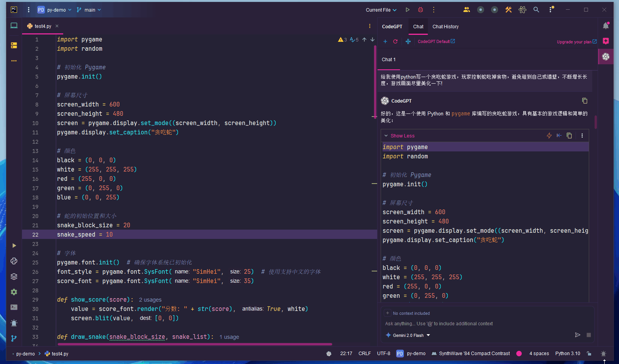Close the test4.py tab
Viewport: 619px width, 364px height.
click(57, 26)
